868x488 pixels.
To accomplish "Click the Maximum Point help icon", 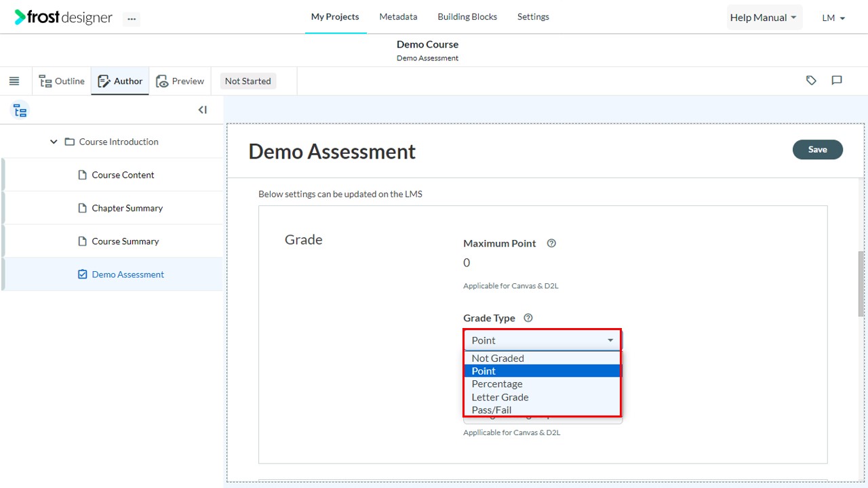I will tap(551, 243).
